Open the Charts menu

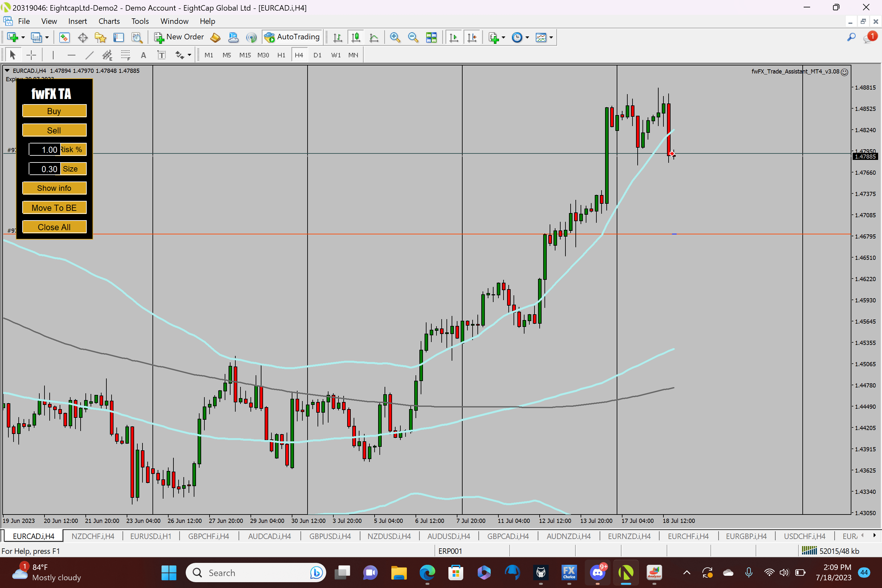(x=109, y=21)
